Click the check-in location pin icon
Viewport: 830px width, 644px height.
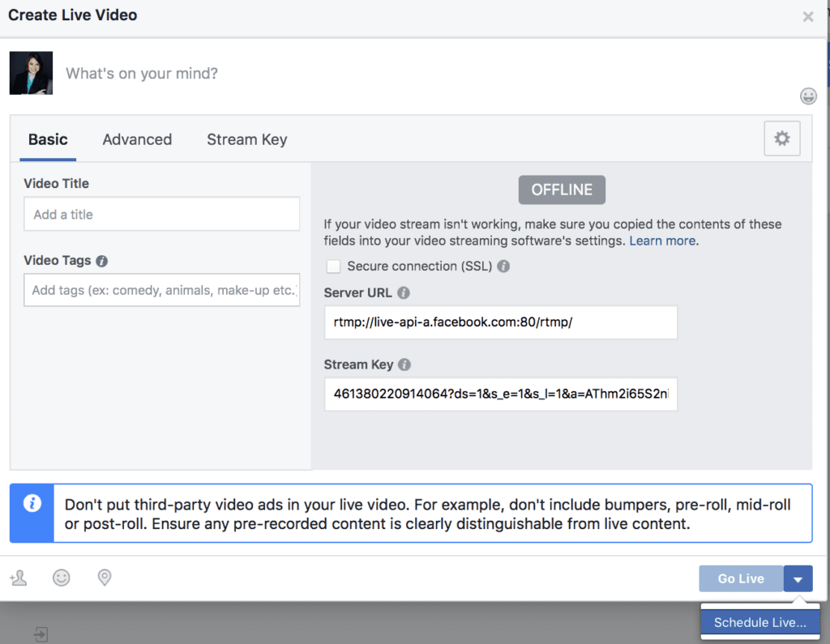coord(104,578)
